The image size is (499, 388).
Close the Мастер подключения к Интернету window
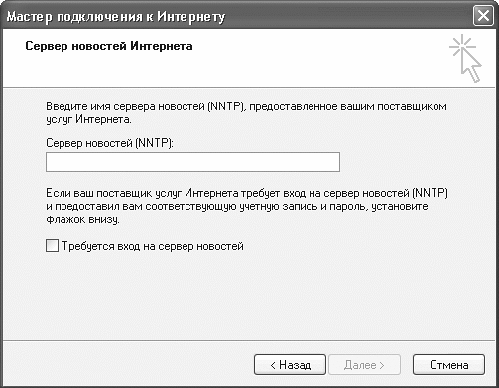point(483,16)
